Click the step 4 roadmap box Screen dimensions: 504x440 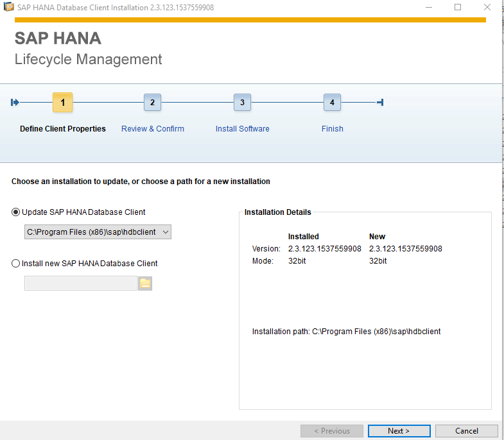332,103
